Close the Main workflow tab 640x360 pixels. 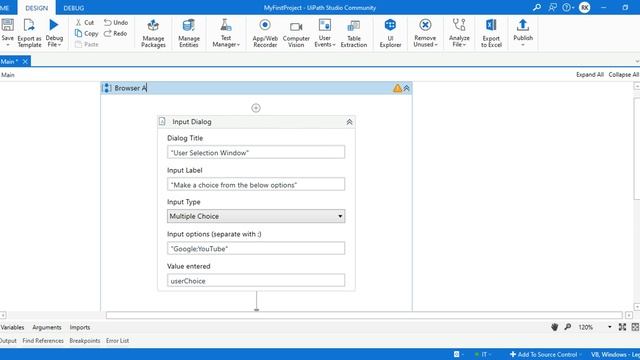(25, 61)
